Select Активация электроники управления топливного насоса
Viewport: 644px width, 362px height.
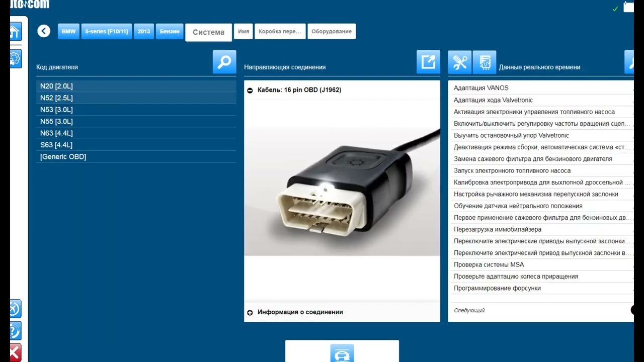click(541, 112)
